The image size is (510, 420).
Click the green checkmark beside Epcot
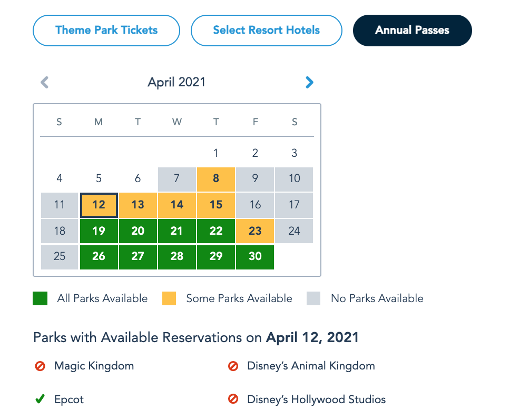click(x=40, y=399)
